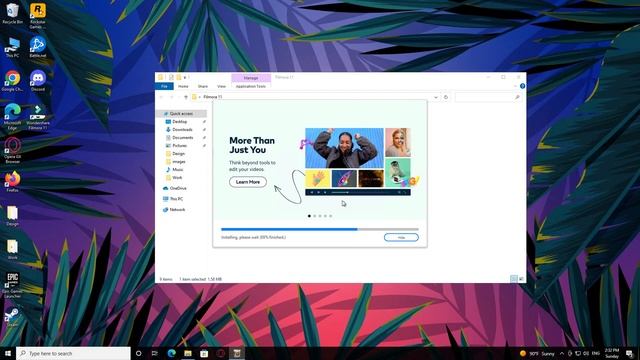This screenshot has width=640, height=360.
Task: Select the third carousel dot in installer
Action: point(320,216)
